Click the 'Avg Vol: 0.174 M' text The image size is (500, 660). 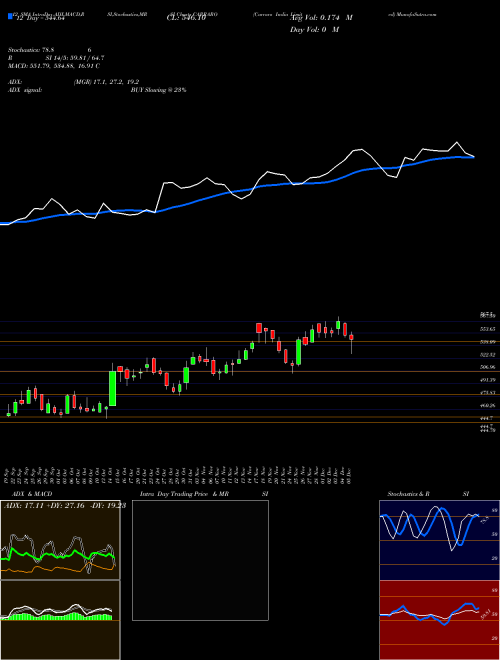click(321, 18)
